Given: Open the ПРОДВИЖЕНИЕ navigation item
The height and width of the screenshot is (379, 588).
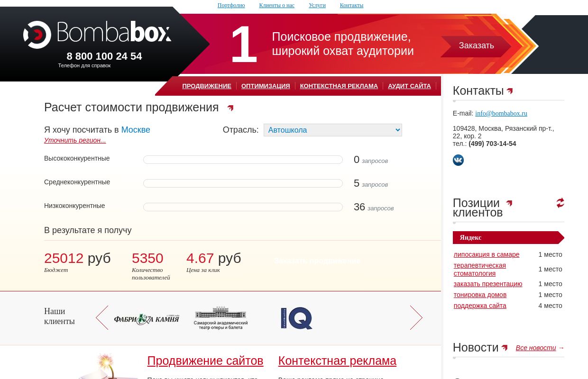Looking at the screenshot, I should tap(206, 86).
